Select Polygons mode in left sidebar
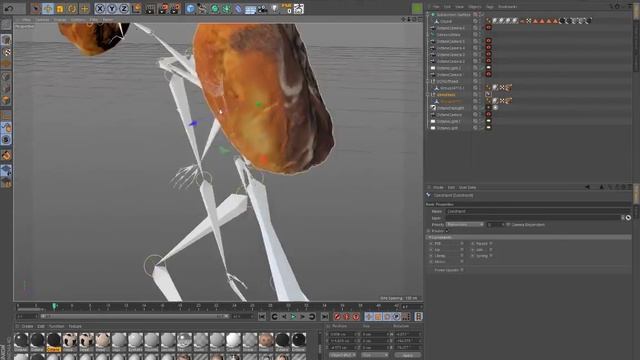640x360 pixels. [x=6, y=100]
